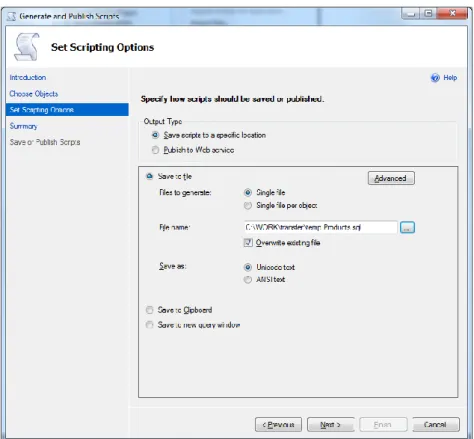Maximize the wizard window
The height and width of the screenshot is (439, 474).
click(428, 14)
